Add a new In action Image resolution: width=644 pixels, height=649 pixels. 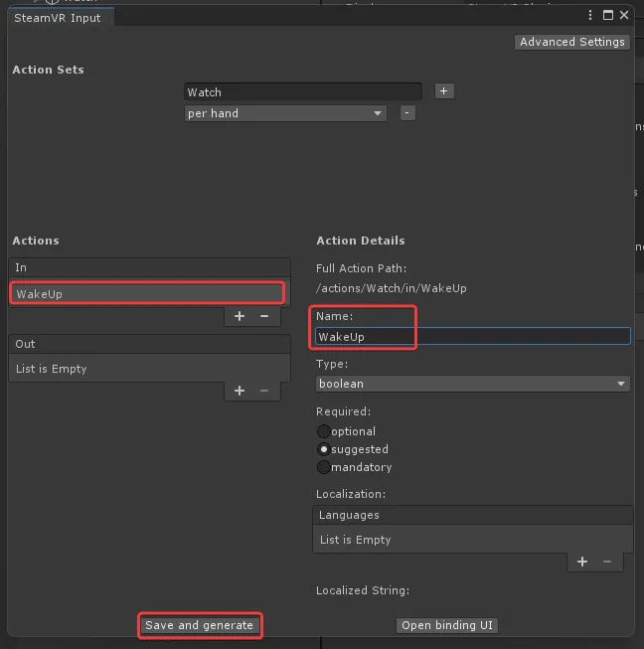[240, 316]
